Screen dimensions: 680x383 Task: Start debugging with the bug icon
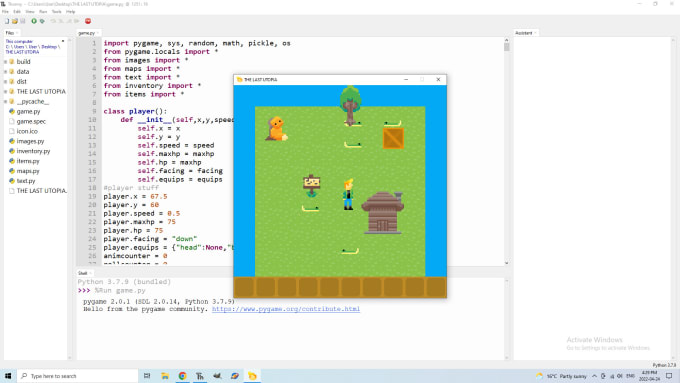[42, 21]
